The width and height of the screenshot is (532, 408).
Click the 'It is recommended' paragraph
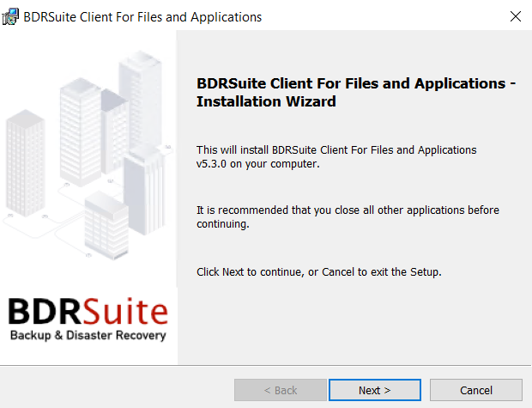[348, 216]
